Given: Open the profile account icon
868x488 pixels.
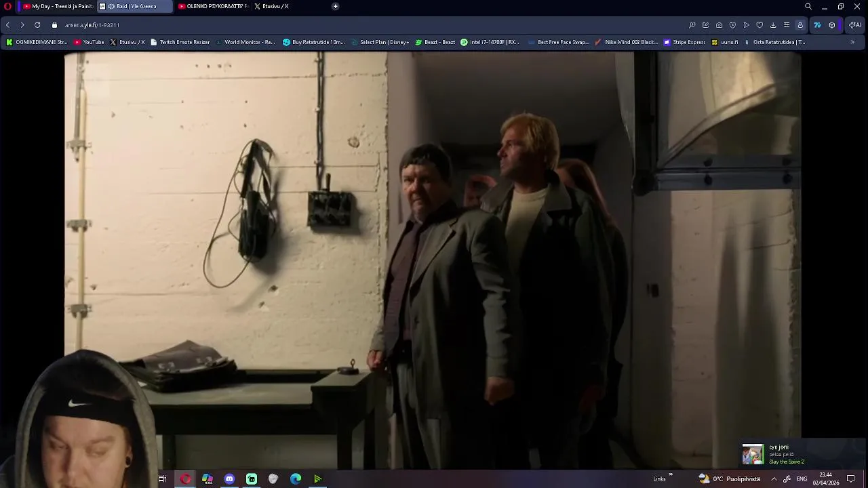Looking at the screenshot, I should [x=800, y=25].
